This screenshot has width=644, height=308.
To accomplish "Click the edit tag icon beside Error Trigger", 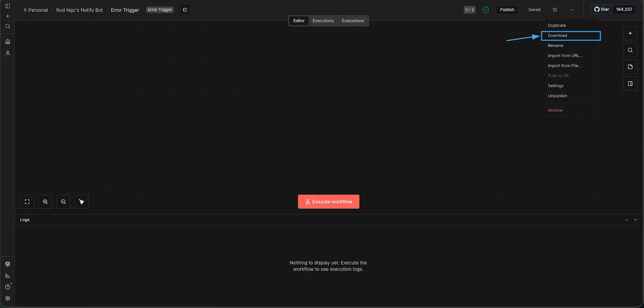I will pos(185,10).
